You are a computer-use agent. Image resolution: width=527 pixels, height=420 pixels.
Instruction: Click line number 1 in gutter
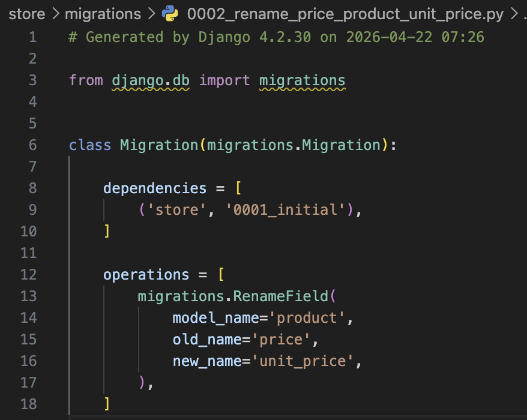point(32,37)
